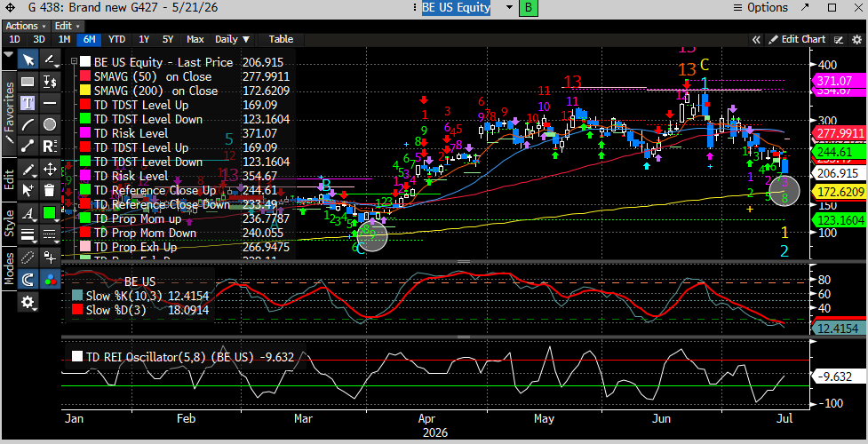Select the 1M range tab

pos(64,39)
